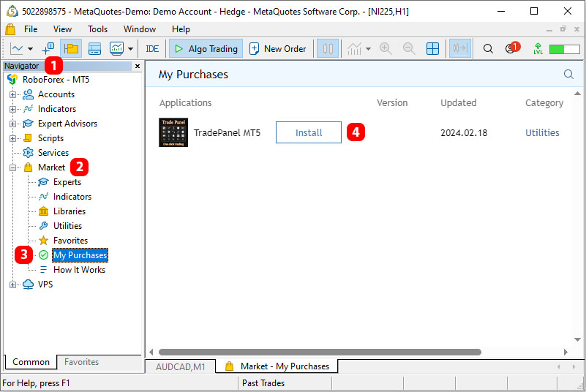The image size is (586, 392).
Task: Click the Scripts scroll icon
Action: pos(28,138)
